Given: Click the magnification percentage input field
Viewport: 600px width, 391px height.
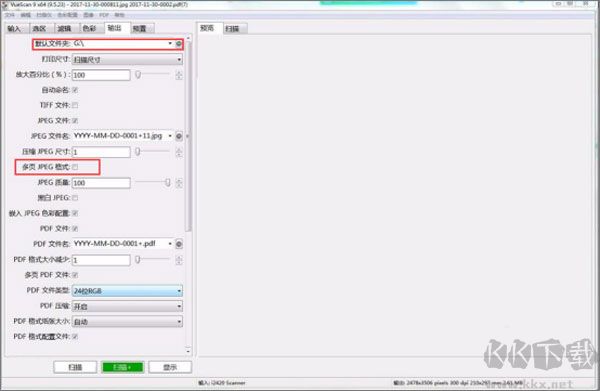Looking at the screenshot, I should 101,75.
